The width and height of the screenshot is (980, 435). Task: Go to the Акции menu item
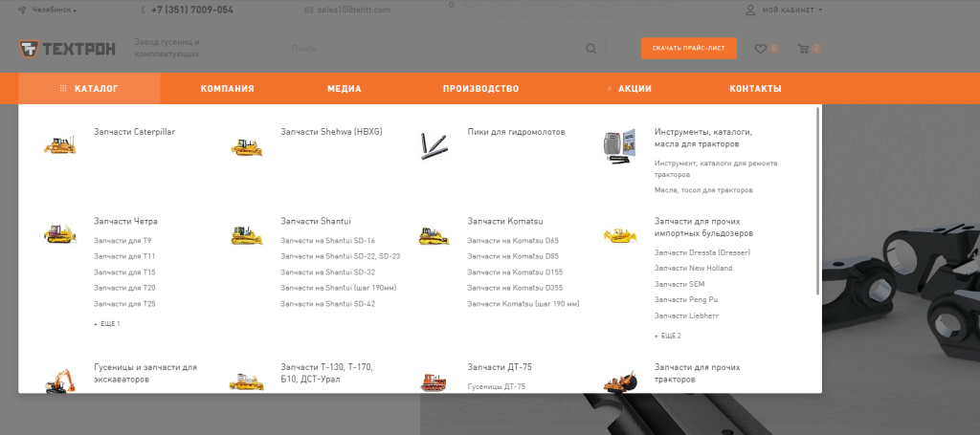tap(635, 89)
